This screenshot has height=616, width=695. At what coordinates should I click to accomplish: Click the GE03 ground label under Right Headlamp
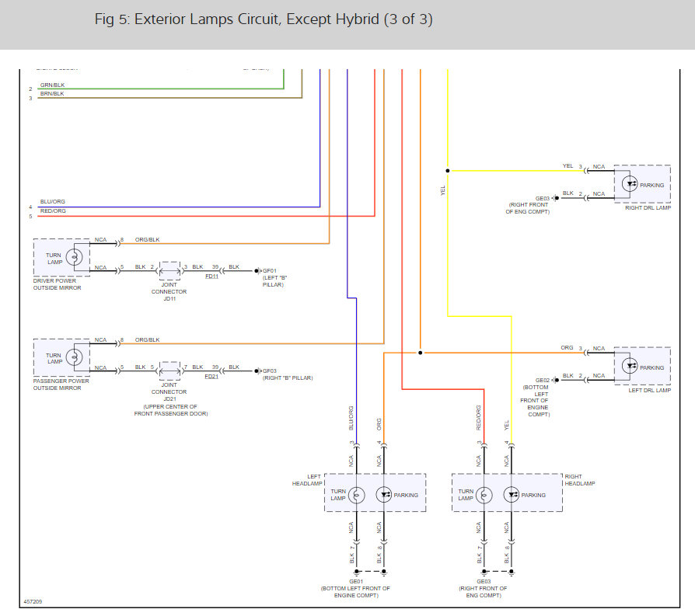(x=484, y=582)
